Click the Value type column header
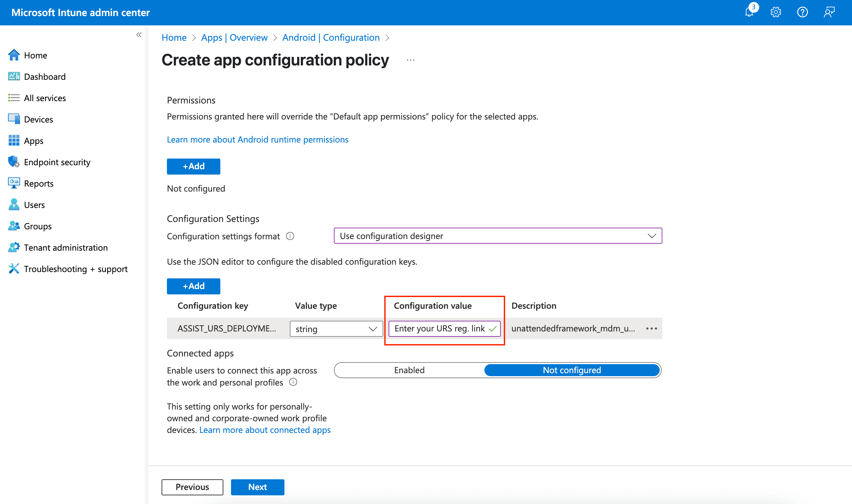Screen dimensions: 852x504 (315, 306)
